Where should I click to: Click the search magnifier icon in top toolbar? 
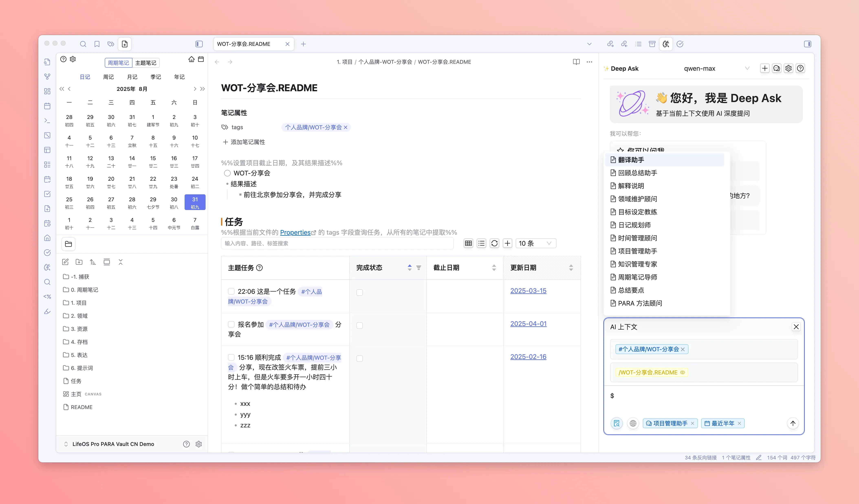pyautogui.click(x=83, y=44)
